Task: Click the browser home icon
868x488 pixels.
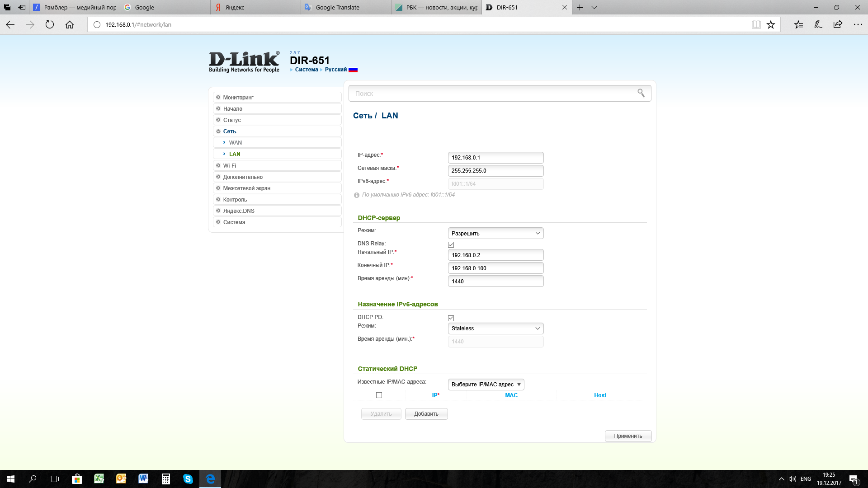Action: click(x=69, y=25)
